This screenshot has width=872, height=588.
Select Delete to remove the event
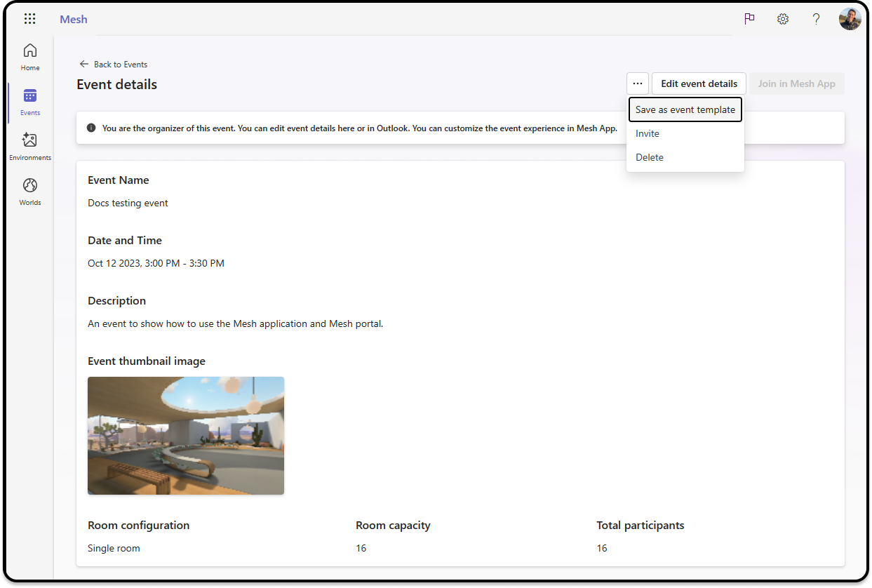(x=649, y=157)
